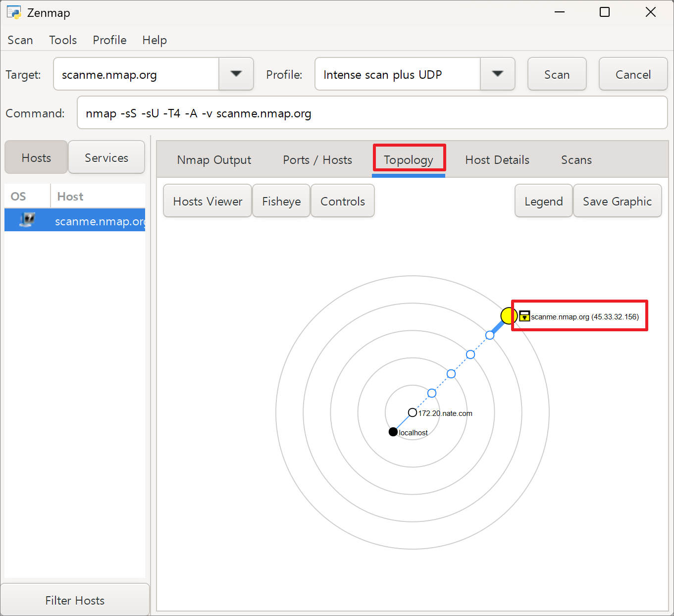Maximize the Zenmap window
This screenshot has width=674, height=616.
(x=605, y=12)
